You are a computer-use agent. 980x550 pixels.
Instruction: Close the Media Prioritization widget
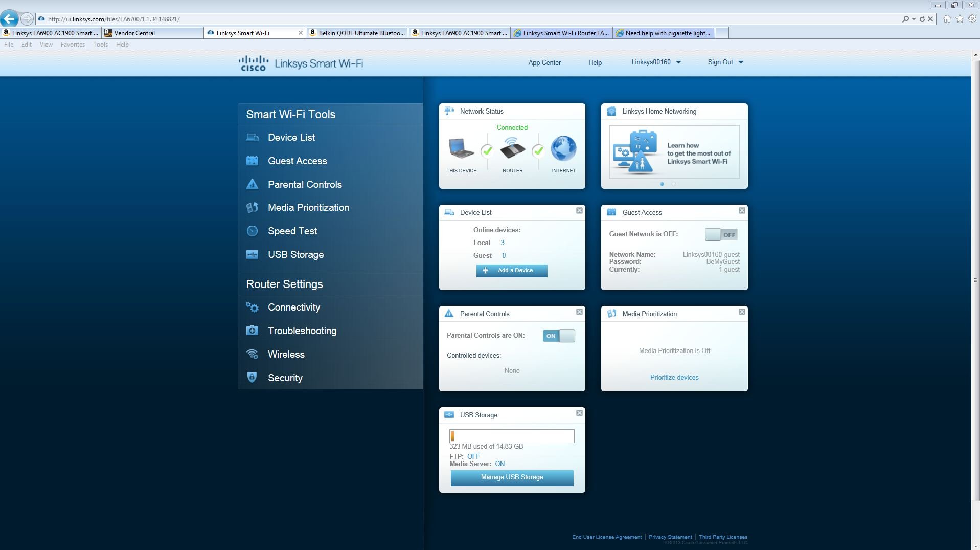[742, 312]
